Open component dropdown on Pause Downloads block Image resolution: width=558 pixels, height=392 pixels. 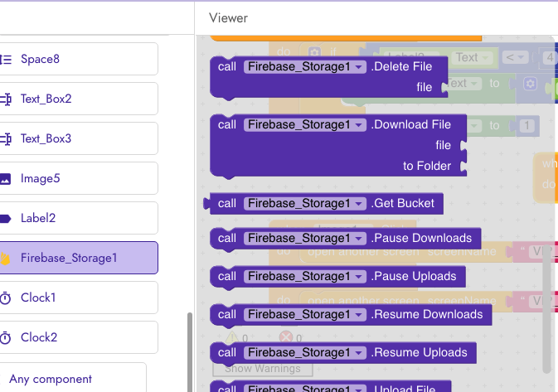pos(358,239)
